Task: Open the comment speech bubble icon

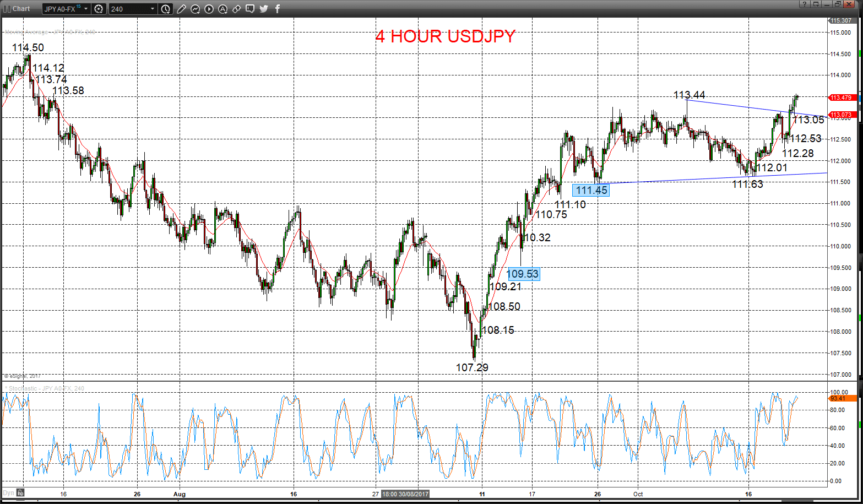Action: [x=250, y=9]
